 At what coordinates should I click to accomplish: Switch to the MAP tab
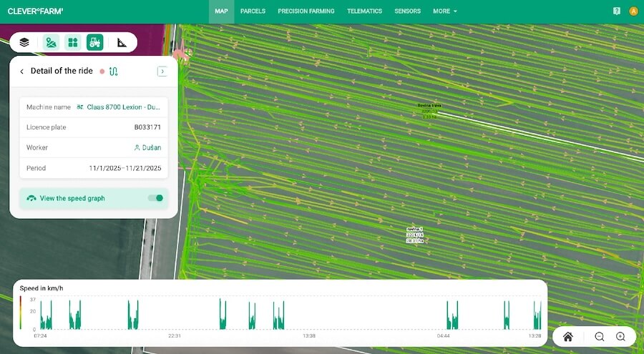[x=221, y=11]
